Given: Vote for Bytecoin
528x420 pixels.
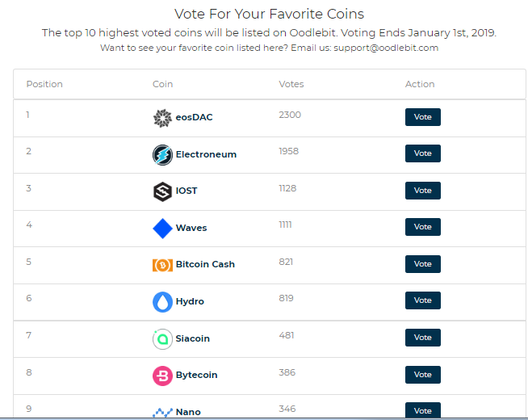Looking at the screenshot, I should pos(422,375).
